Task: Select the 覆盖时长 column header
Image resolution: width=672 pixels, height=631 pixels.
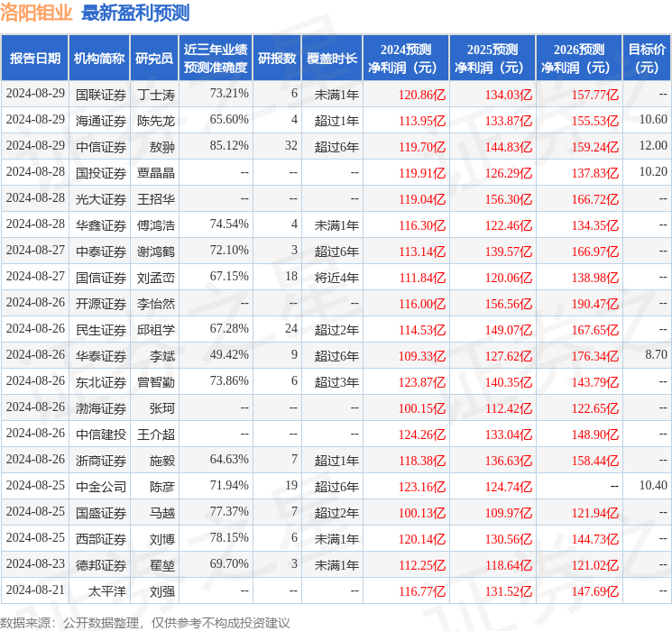Action: coord(332,59)
